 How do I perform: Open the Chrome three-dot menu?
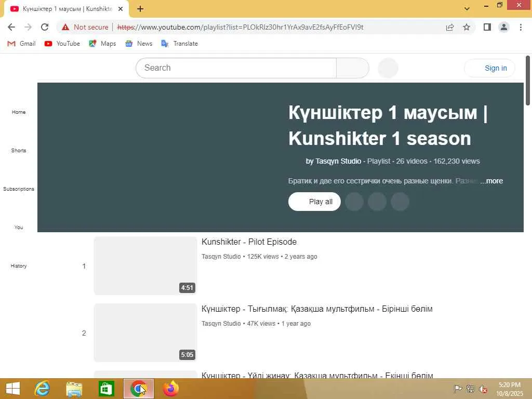(521, 27)
